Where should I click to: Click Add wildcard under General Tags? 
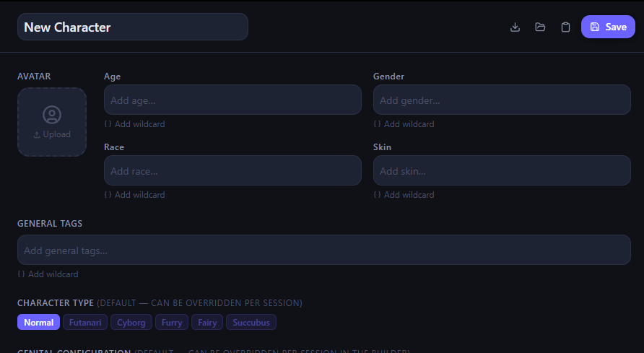(52, 274)
